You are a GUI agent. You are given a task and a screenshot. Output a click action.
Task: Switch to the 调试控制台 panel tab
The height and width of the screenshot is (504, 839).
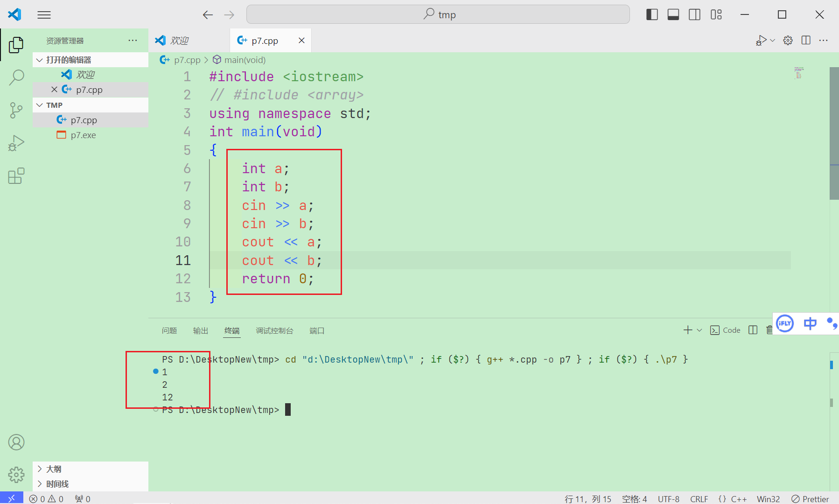[x=274, y=330]
